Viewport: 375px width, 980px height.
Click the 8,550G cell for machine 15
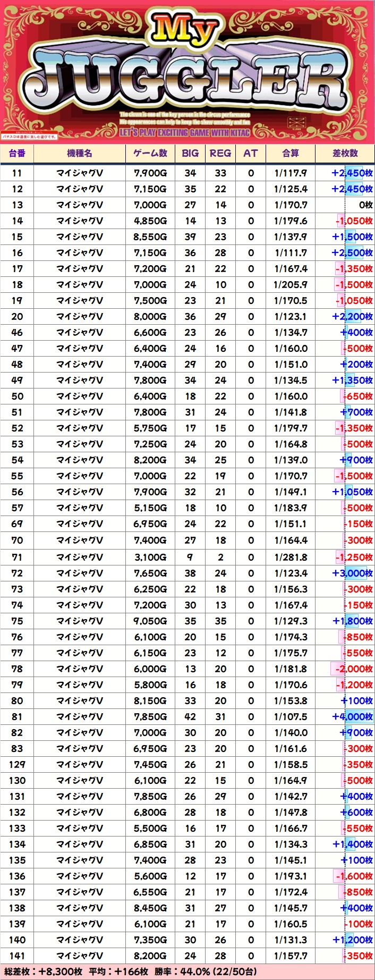150,236
